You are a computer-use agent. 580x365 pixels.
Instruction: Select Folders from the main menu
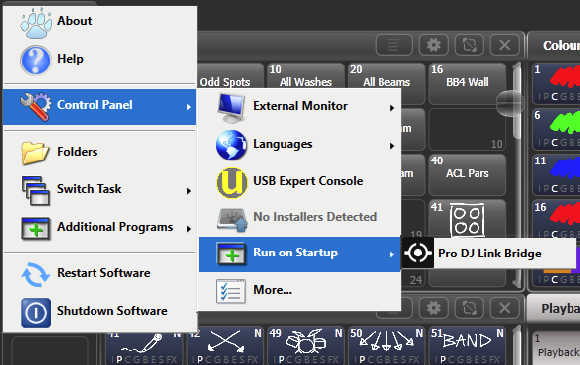click(x=100, y=152)
